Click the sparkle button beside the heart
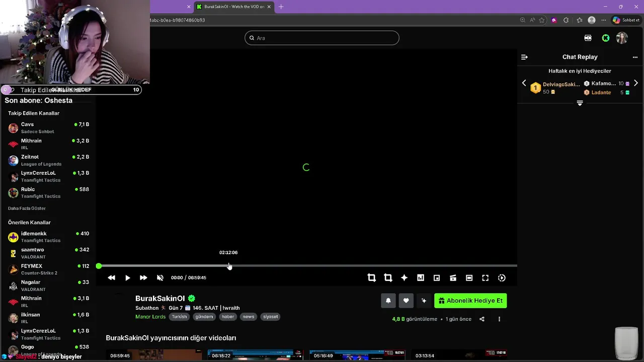 pos(424,301)
